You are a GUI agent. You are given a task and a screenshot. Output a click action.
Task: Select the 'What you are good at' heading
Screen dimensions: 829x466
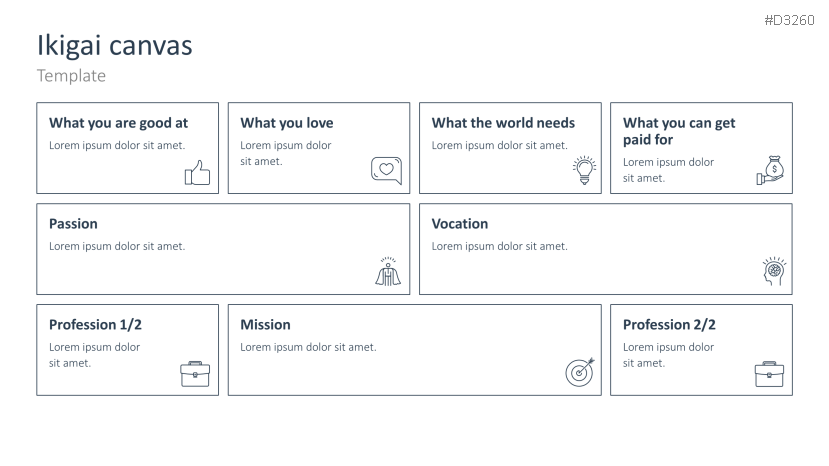[118, 123]
